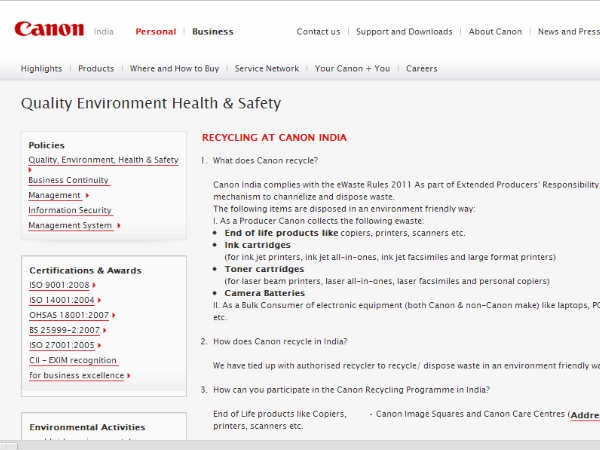Click 'Policies' sidebar heading
Viewport: 600px width, 450px height.
pyautogui.click(x=46, y=145)
